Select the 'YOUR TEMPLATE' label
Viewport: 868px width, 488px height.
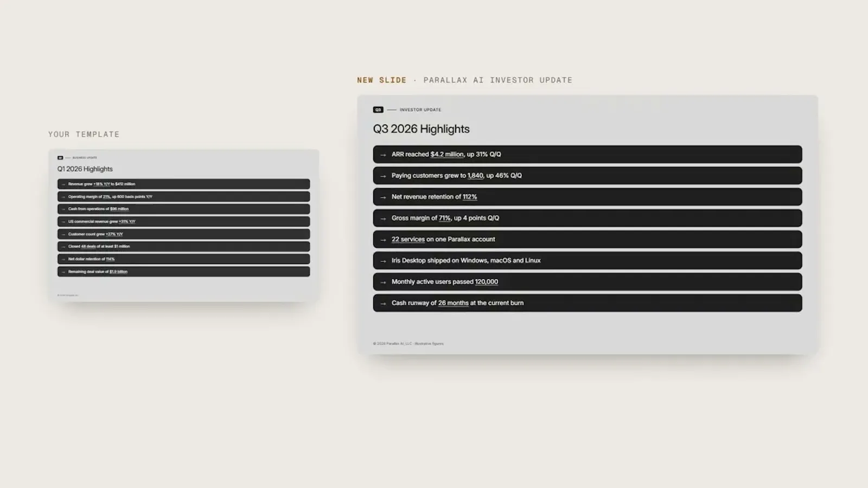[x=84, y=134]
